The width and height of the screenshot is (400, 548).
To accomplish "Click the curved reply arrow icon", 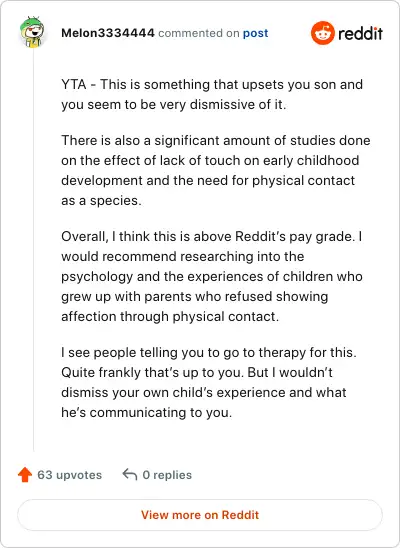I will click(130, 475).
